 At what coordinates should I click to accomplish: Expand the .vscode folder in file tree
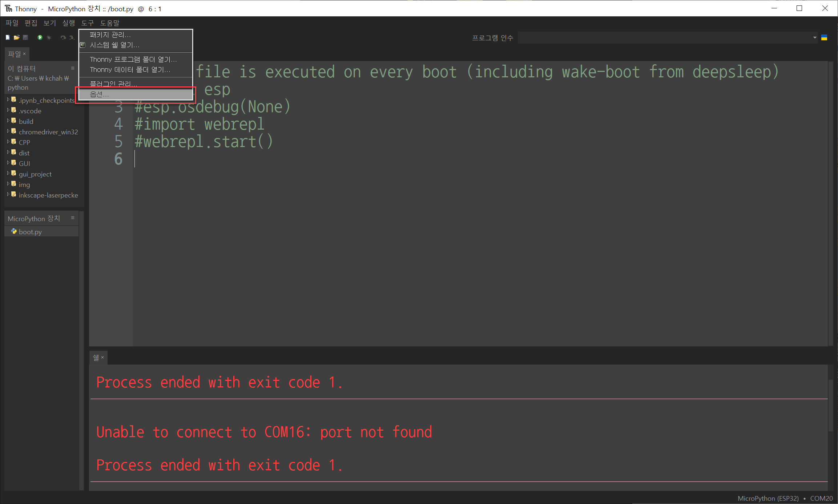[x=8, y=110]
